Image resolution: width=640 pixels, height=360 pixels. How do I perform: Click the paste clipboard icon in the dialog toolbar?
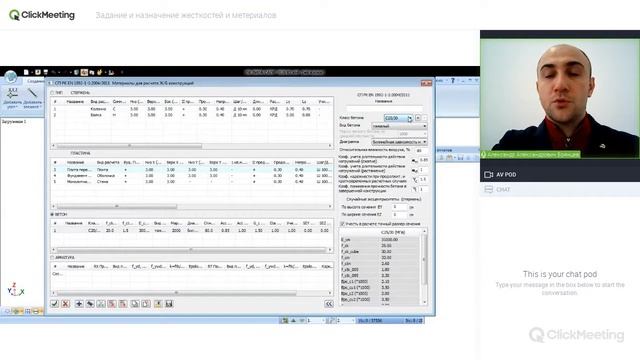pos(146,304)
